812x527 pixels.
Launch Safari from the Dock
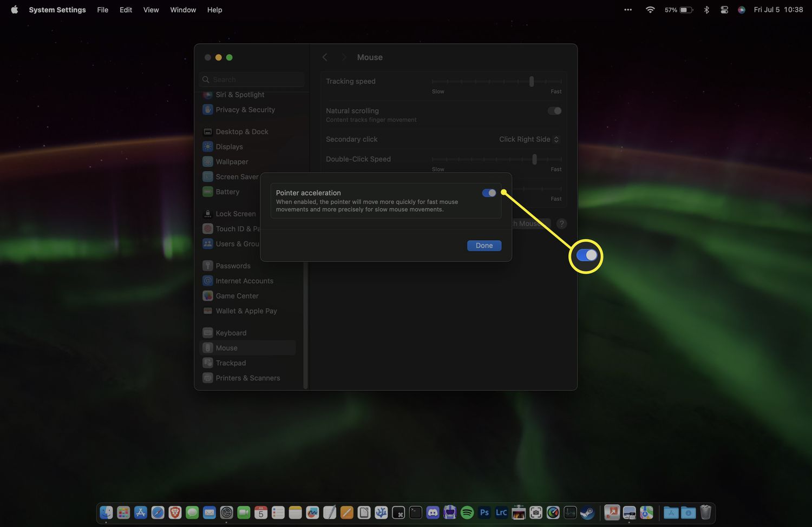pyautogui.click(x=158, y=512)
